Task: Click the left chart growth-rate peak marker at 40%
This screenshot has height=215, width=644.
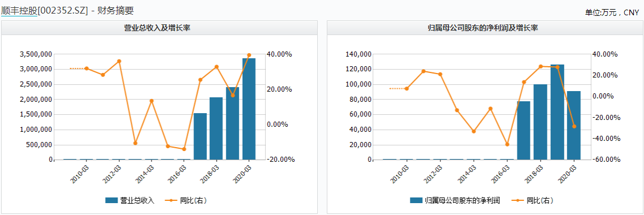Action: (249, 55)
